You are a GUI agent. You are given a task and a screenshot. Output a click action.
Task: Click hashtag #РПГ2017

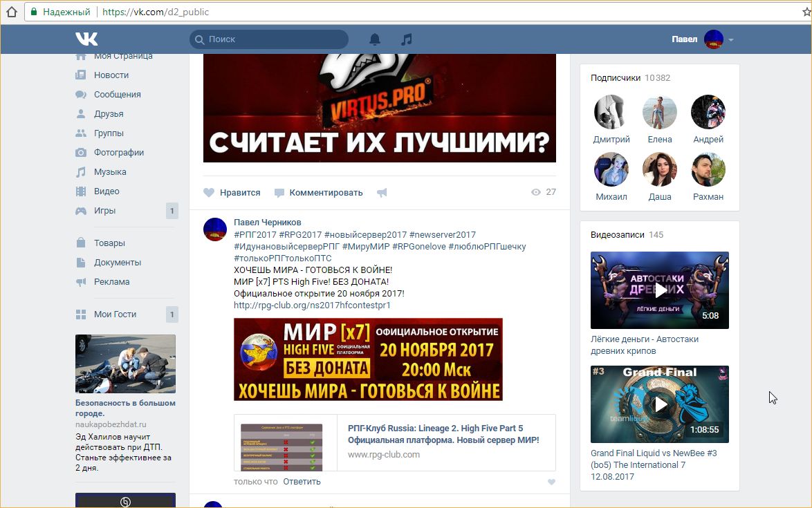[x=255, y=235]
